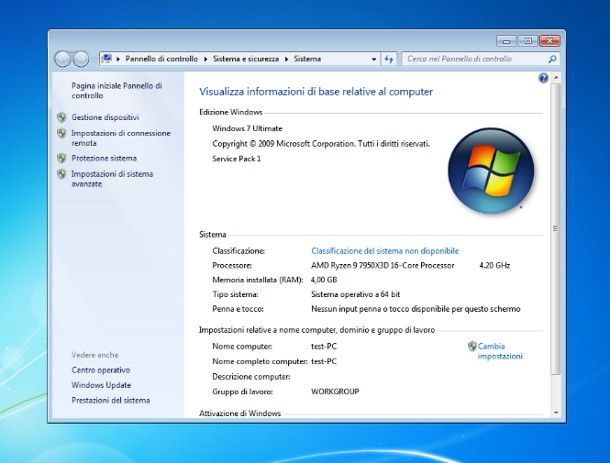Image resolution: width=610 pixels, height=463 pixels.
Task: Click Nessun input penna o tocco text
Action: pyautogui.click(x=416, y=309)
